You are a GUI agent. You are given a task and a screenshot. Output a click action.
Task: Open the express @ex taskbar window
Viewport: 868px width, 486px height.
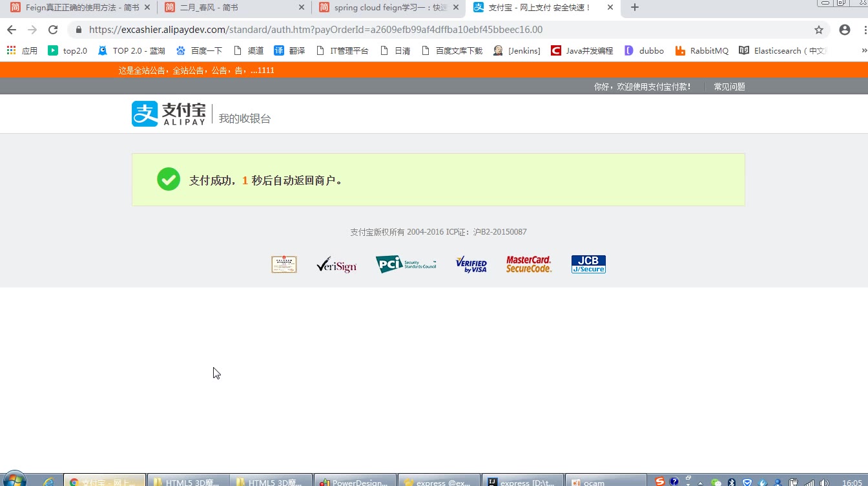tap(439, 481)
